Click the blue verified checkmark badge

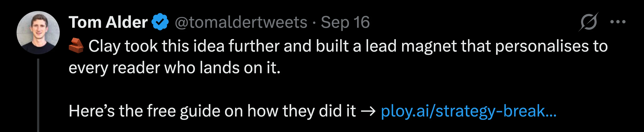coord(160,22)
